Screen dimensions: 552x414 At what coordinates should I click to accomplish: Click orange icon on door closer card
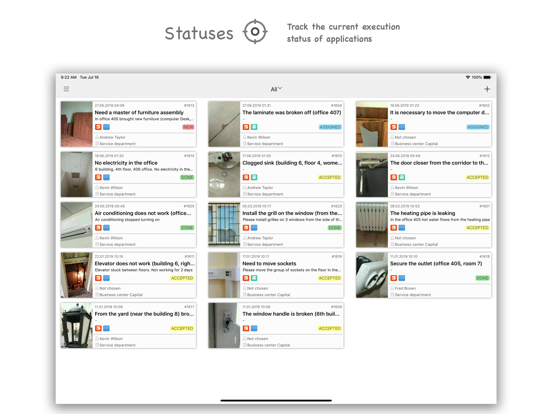394,177
